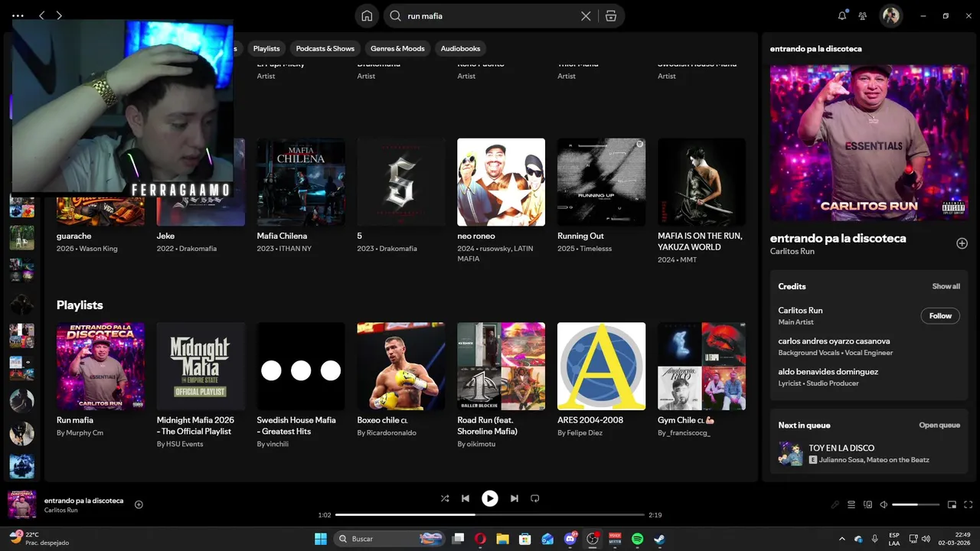Open Opera from the taskbar
This screenshot has width=980, height=551.
pos(480,539)
